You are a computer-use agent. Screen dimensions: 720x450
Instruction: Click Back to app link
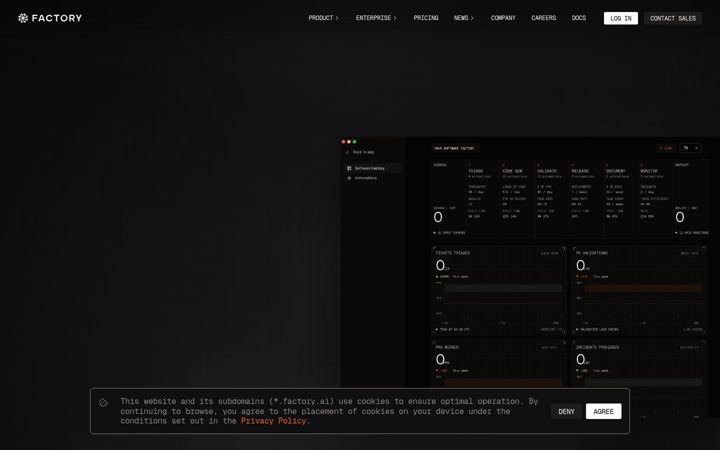(x=363, y=152)
